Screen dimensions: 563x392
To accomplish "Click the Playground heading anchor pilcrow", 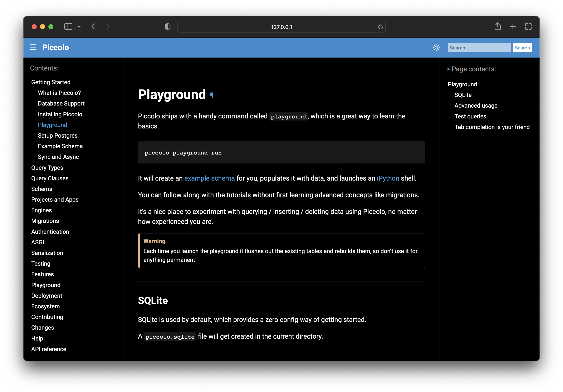I will coord(211,95).
